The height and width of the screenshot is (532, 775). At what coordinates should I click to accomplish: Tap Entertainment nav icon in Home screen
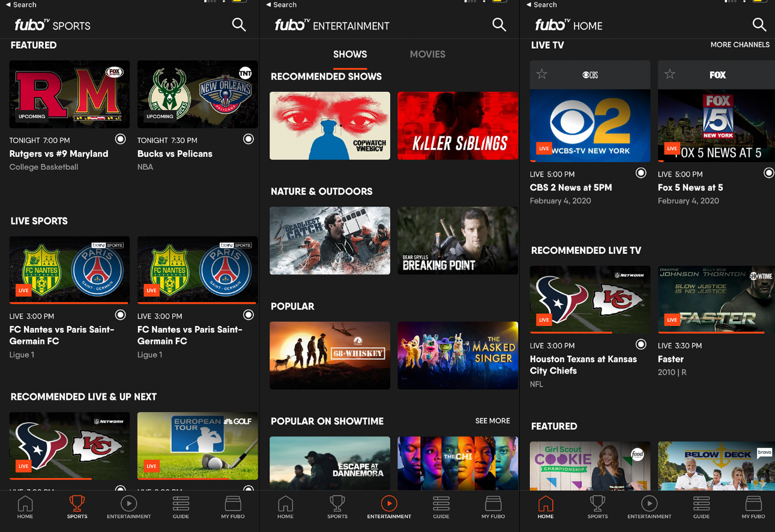point(649,507)
